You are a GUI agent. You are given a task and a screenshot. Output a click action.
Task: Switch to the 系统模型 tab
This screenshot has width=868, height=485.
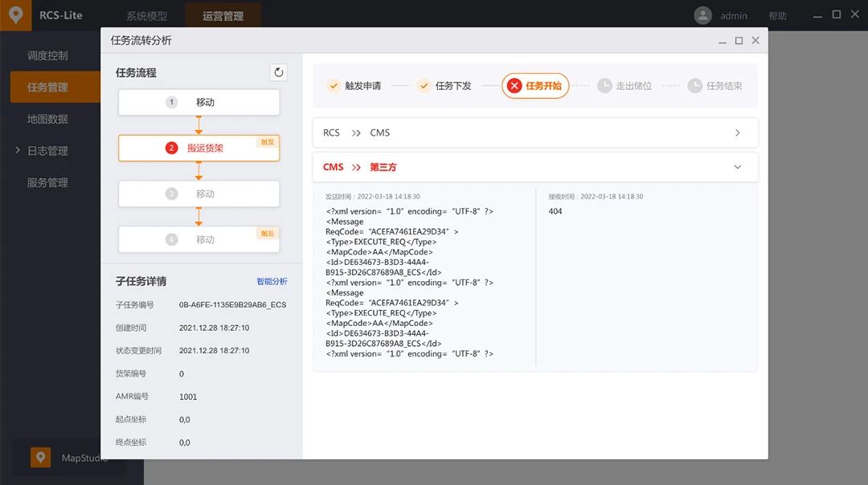[x=147, y=16]
